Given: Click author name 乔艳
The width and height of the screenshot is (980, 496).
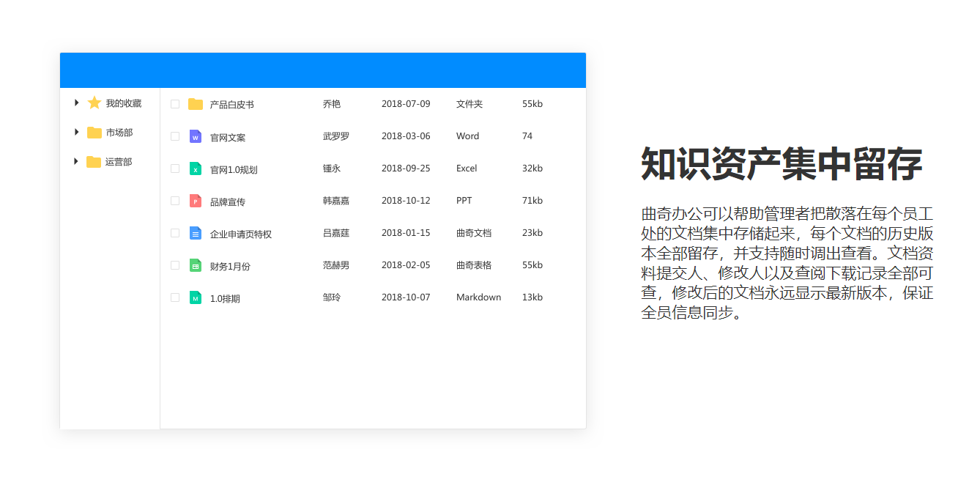Looking at the screenshot, I should coord(332,104).
